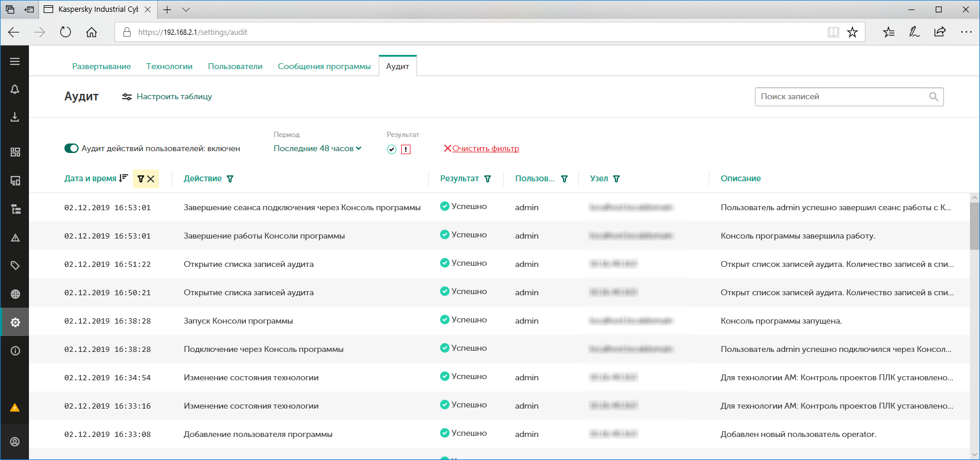Toggle the failed result filter exclamation icon
980x460 pixels.
[x=406, y=149]
